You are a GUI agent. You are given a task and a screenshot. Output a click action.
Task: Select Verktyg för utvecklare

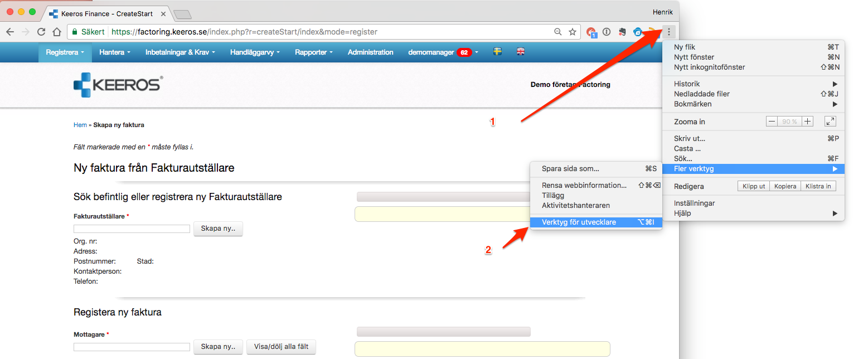click(x=595, y=222)
